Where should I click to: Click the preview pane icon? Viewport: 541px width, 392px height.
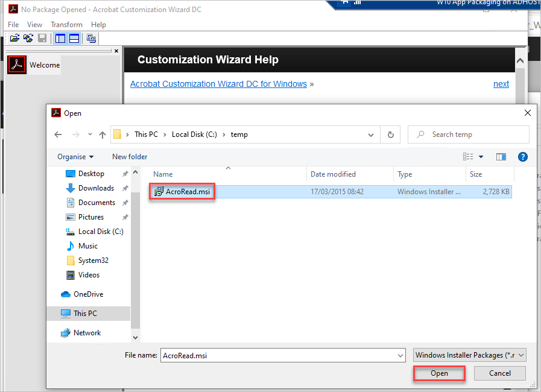coord(501,156)
